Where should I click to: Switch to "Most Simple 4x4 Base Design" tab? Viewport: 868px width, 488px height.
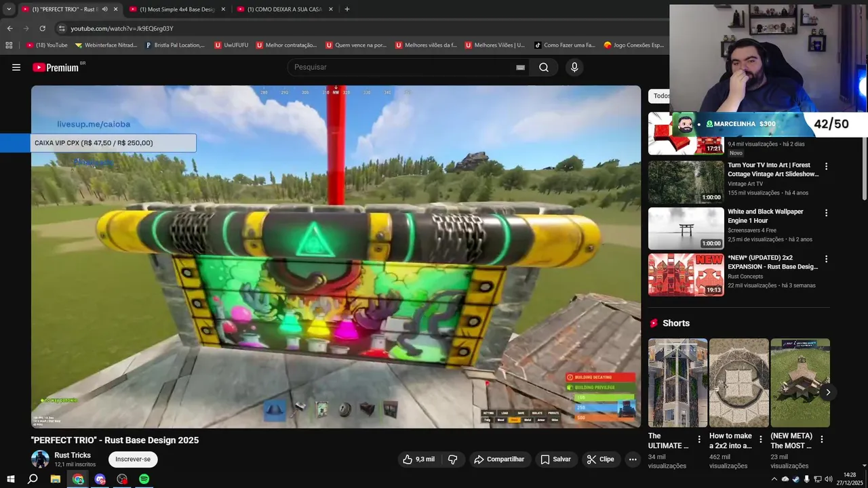pyautogui.click(x=177, y=9)
